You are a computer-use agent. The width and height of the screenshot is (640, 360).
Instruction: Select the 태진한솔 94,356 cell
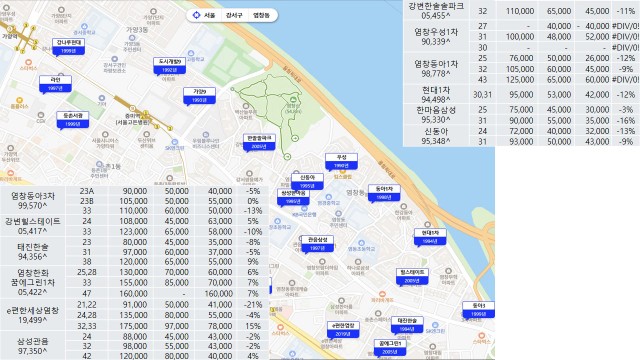coord(33,251)
